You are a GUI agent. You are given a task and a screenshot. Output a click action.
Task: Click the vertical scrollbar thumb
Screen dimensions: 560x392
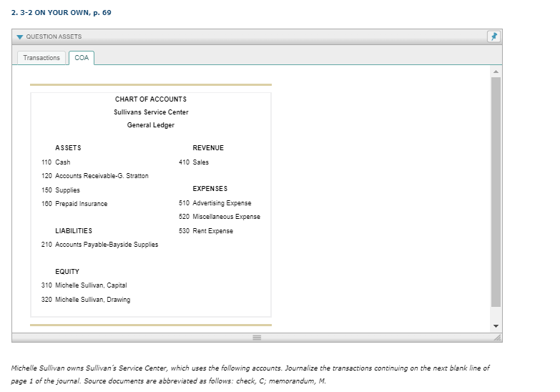[x=496, y=192]
